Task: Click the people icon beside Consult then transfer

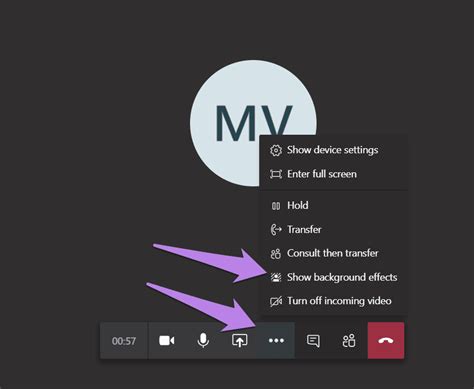Action: coord(276,254)
